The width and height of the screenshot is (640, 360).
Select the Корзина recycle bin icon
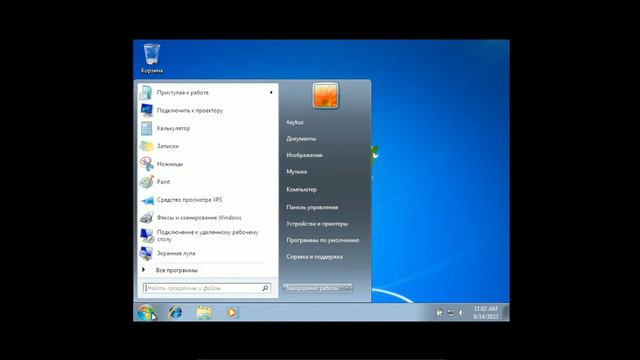coord(152,58)
